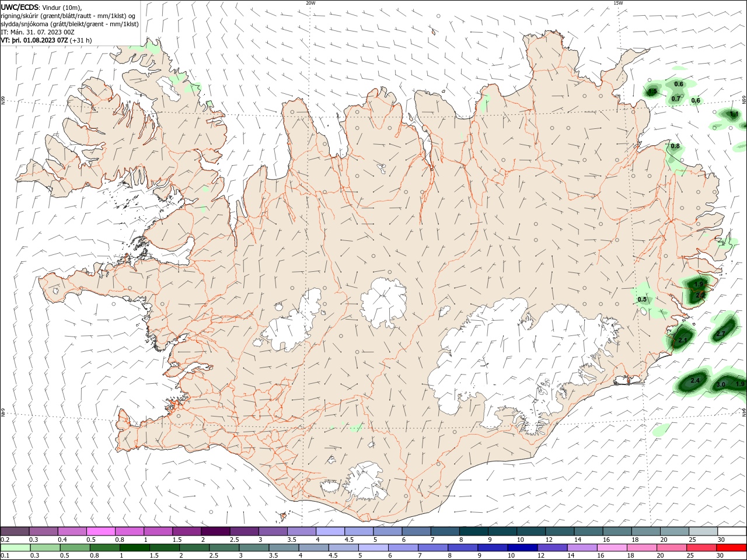Click the light lavender swatch labeled 4 in the upper legend

point(330,531)
